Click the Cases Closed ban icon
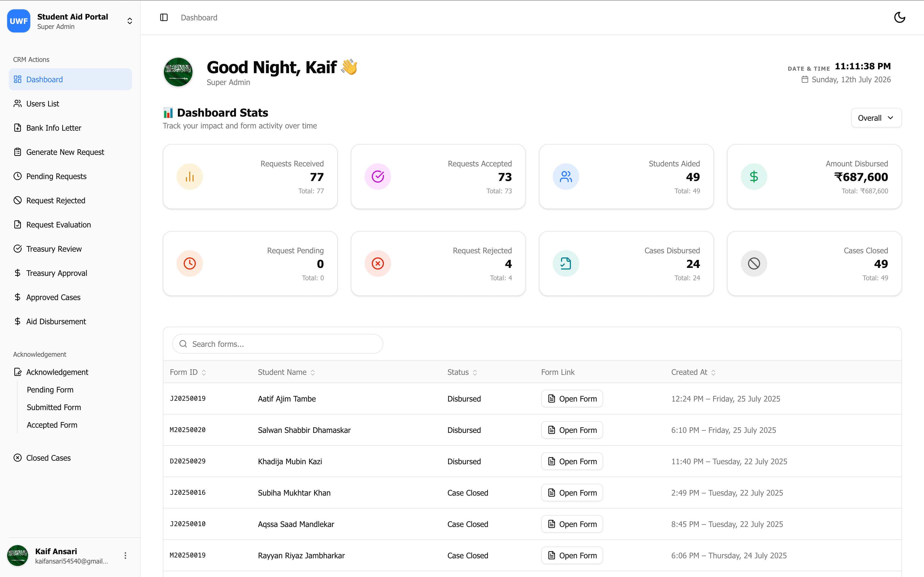The image size is (924, 577). click(x=754, y=264)
